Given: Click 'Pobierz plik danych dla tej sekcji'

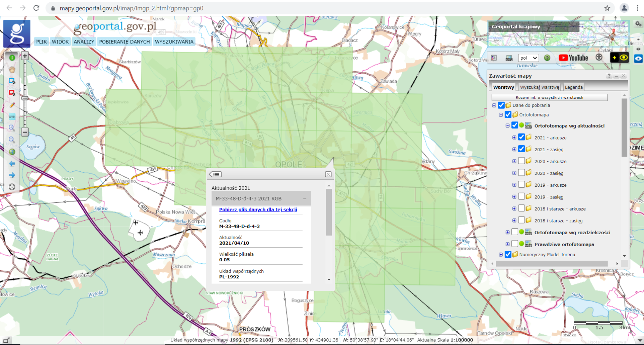Looking at the screenshot, I should click(x=258, y=209).
